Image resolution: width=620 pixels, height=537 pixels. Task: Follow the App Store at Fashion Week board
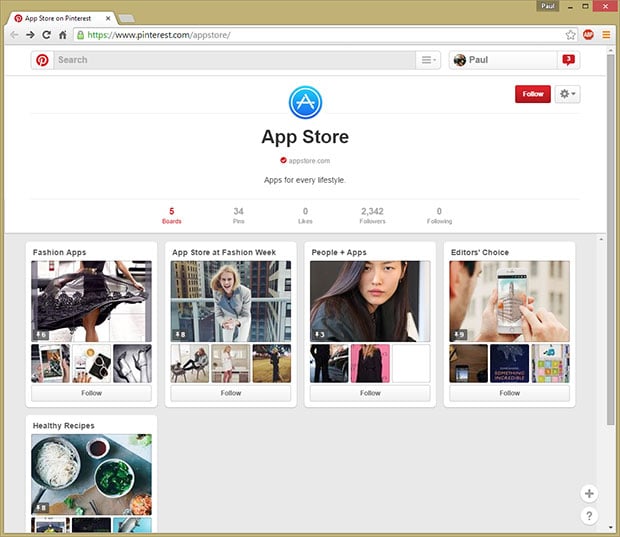[231, 393]
